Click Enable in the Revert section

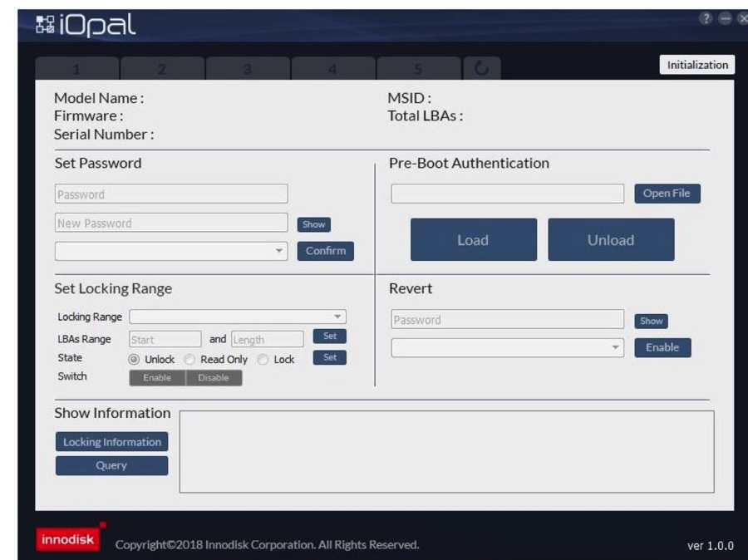tap(662, 347)
